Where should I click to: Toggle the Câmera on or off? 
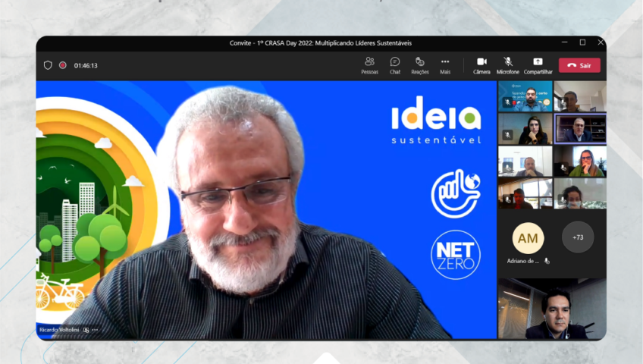(481, 65)
